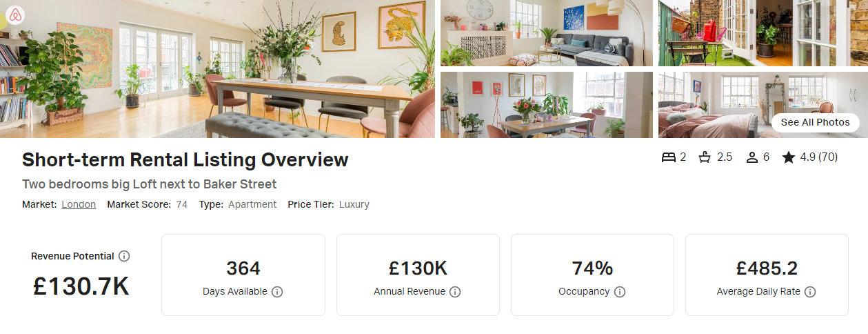Click the Annual Revenue info icon
The width and height of the screenshot is (868, 334).
[x=455, y=292]
